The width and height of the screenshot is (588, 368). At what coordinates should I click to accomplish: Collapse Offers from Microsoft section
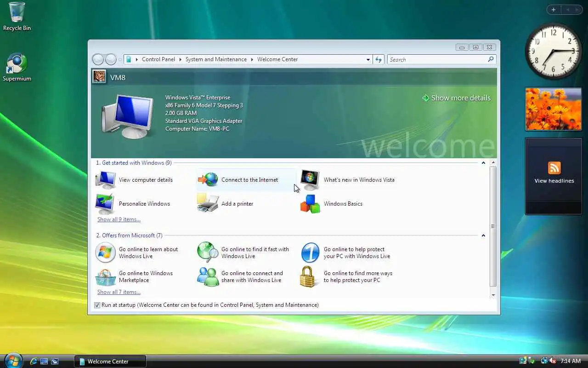483,236
